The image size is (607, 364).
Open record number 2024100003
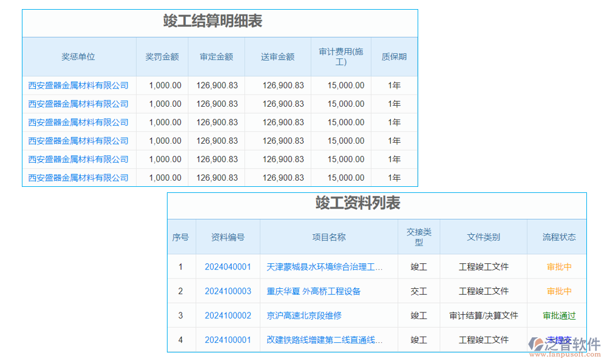228,291
